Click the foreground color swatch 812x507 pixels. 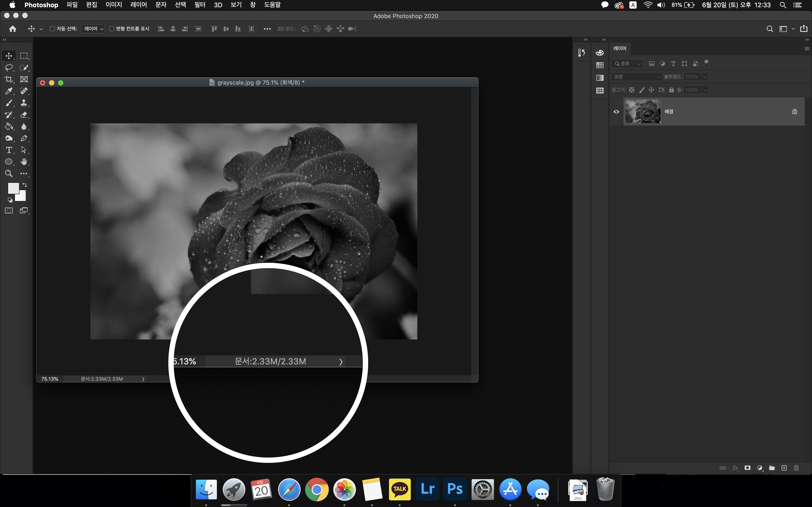tap(13, 188)
